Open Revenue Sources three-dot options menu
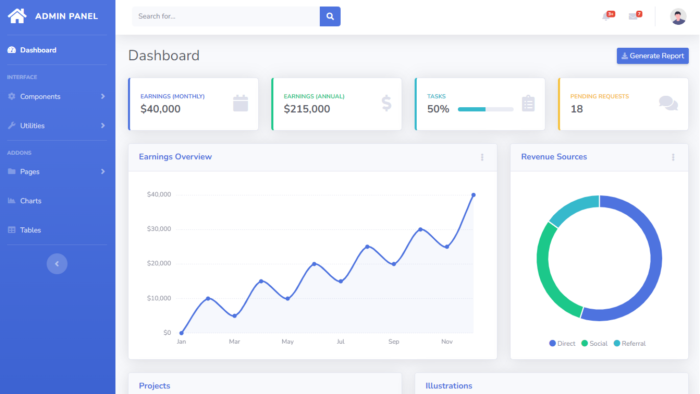This screenshot has height=394, width=700. 673,157
